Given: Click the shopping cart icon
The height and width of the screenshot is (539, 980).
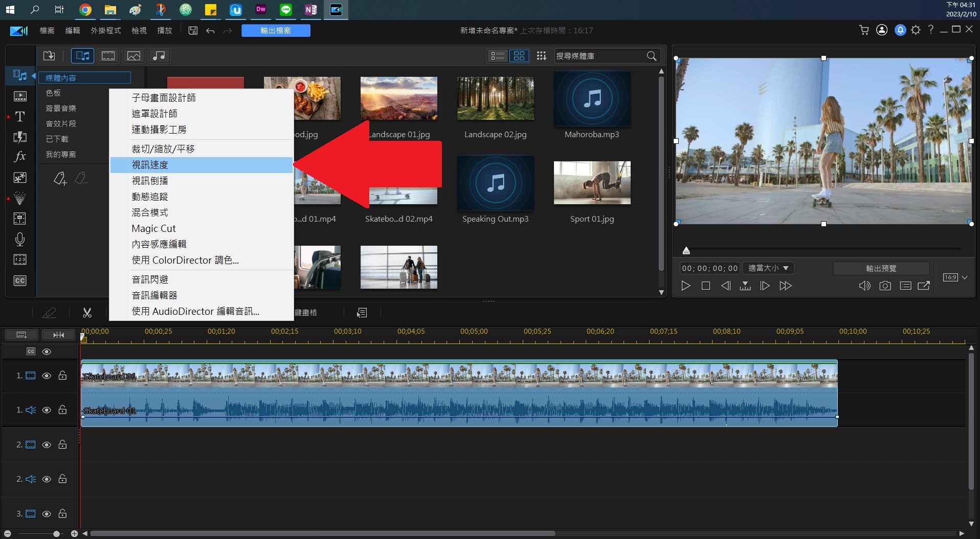Looking at the screenshot, I should point(864,30).
